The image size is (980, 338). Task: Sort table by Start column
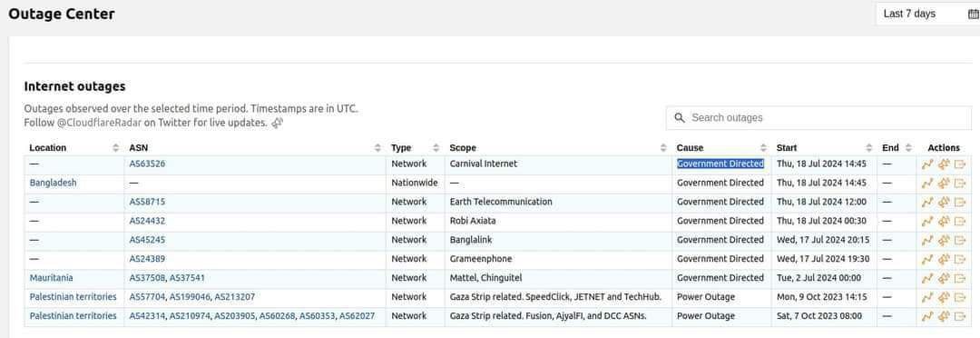[x=868, y=148]
